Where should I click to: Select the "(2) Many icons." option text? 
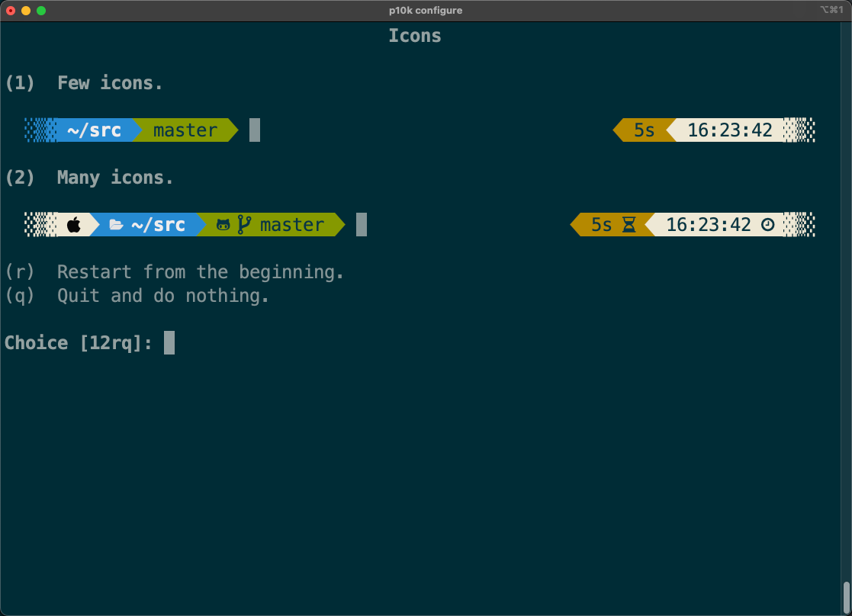click(89, 178)
